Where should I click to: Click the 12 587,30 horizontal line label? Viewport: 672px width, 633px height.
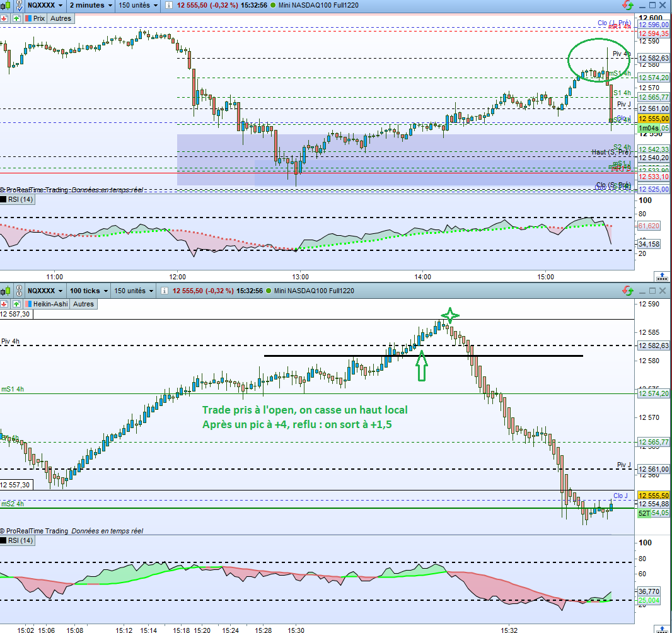pos(16,315)
